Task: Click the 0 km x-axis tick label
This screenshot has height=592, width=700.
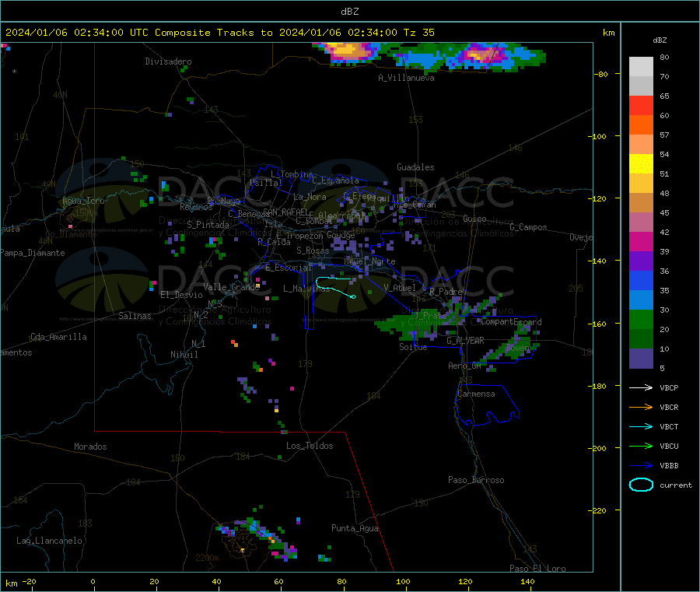Action: 93,581
